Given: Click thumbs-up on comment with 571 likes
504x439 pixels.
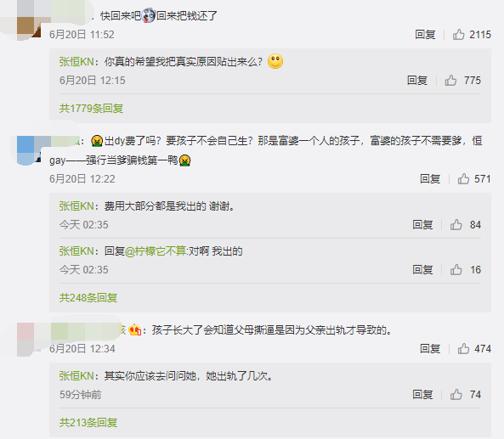Looking at the screenshot, I should pyautogui.click(x=463, y=178).
